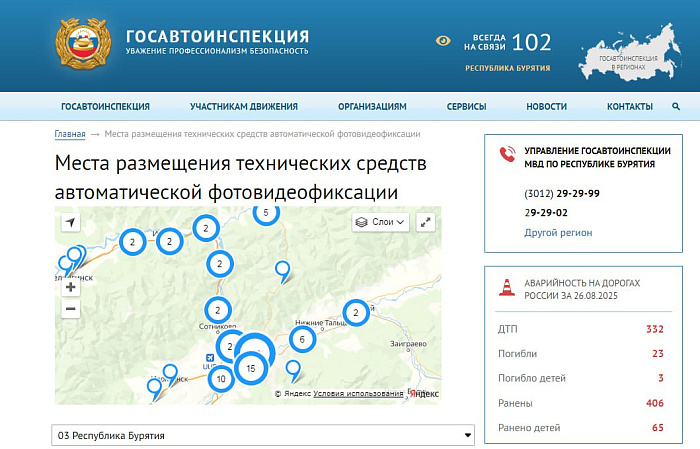Click the Другой регион link
The width and height of the screenshot is (700, 449).
pos(558,233)
